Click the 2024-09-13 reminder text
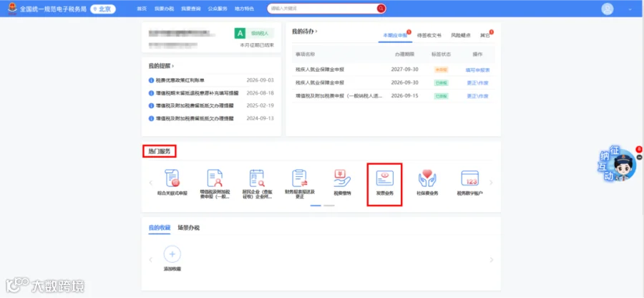The width and height of the screenshot is (644, 298). coord(195,118)
